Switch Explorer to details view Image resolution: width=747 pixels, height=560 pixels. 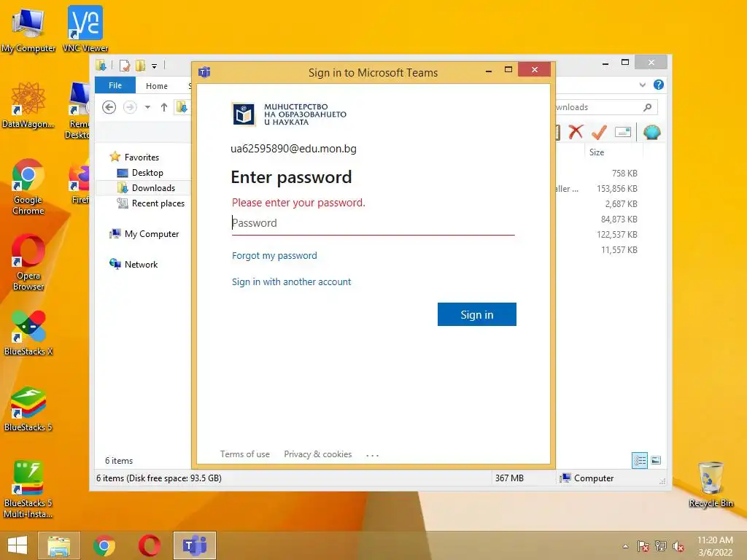coord(639,461)
